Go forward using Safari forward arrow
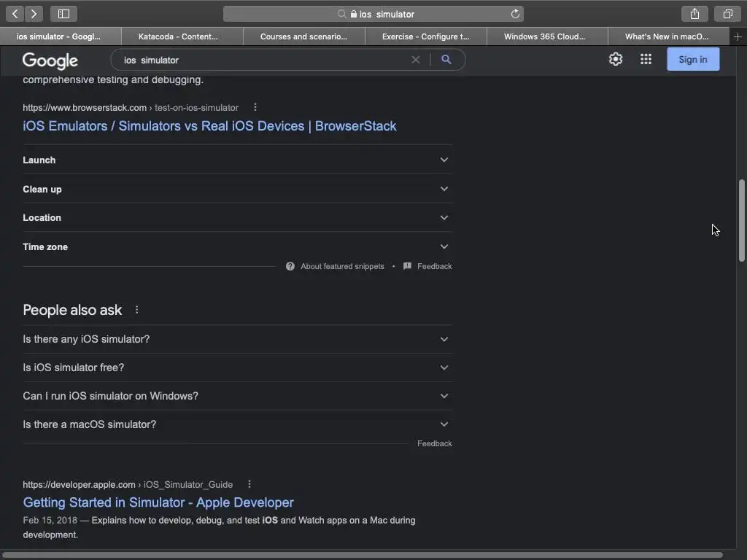747x560 pixels. point(34,14)
